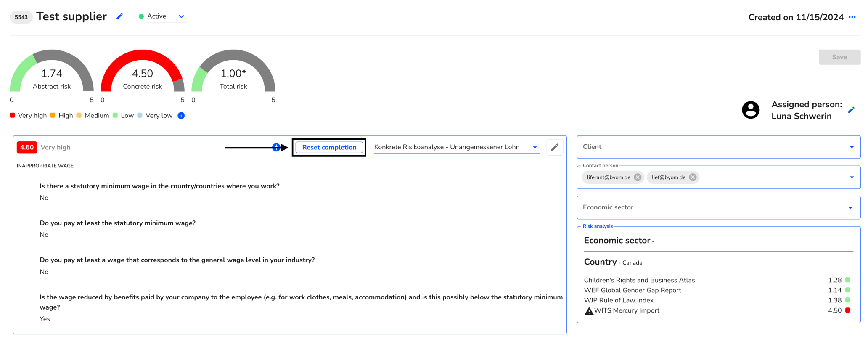This screenshot has height=347, width=868.
Task: Open the three-dot menu beside creation date
Action: 852,17
